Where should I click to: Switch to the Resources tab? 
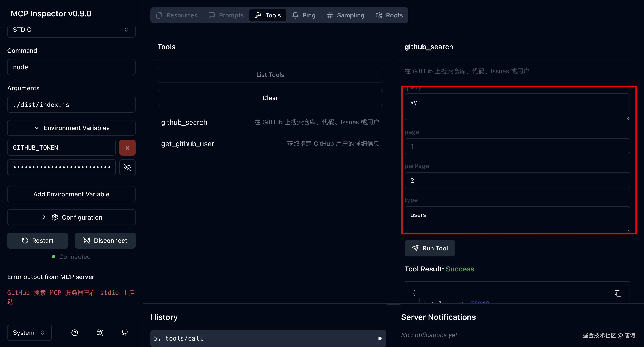tap(177, 15)
